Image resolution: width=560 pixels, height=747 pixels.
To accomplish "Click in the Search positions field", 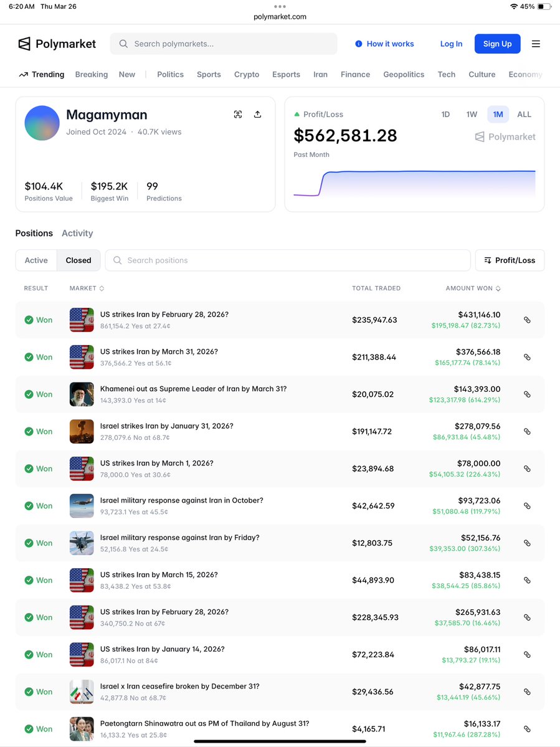I will click(288, 260).
